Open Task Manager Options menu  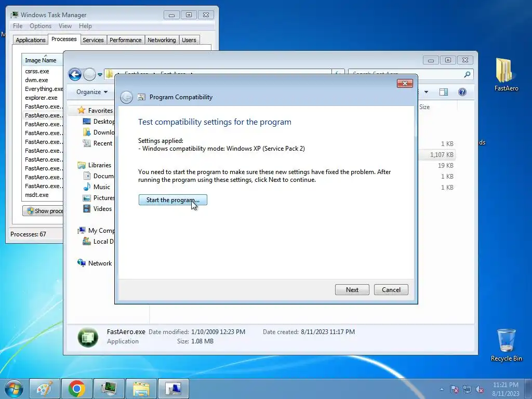(41, 26)
